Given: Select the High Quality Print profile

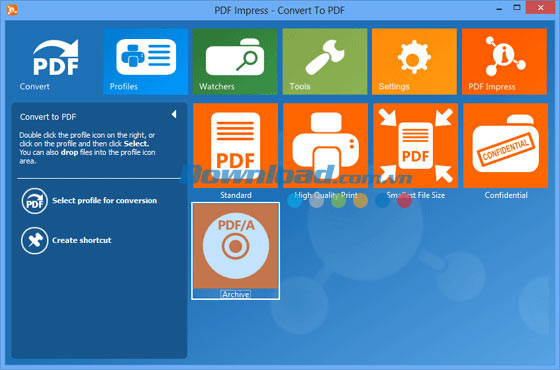Looking at the screenshot, I should click(325, 146).
